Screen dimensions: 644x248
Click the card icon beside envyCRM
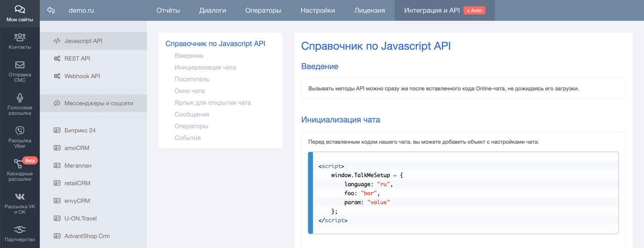pyautogui.click(x=57, y=200)
